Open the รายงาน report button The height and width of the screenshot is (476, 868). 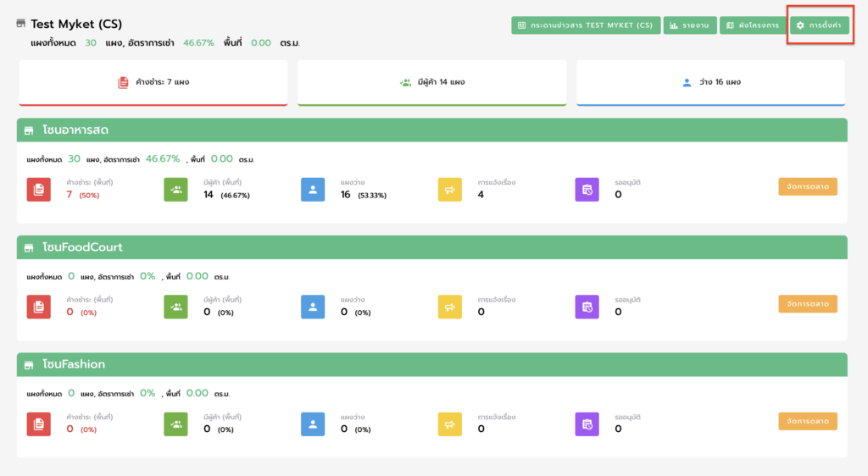(x=689, y=25)
